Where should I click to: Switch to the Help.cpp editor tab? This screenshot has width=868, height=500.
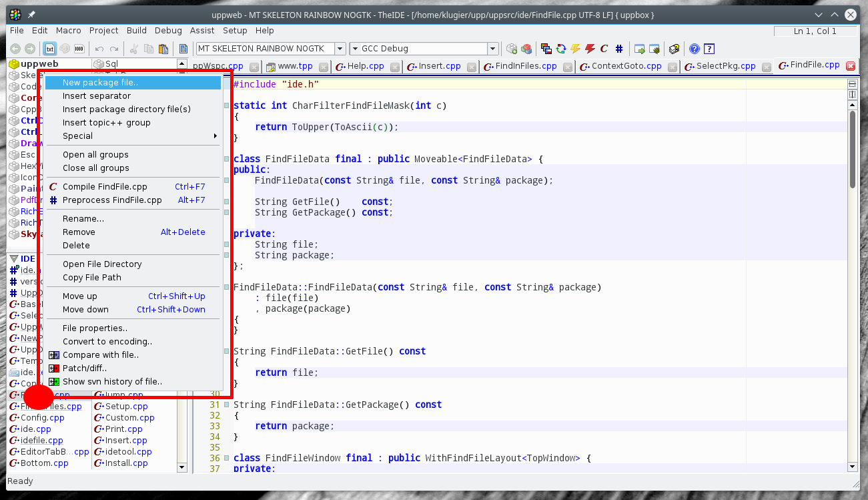point(366,66)
